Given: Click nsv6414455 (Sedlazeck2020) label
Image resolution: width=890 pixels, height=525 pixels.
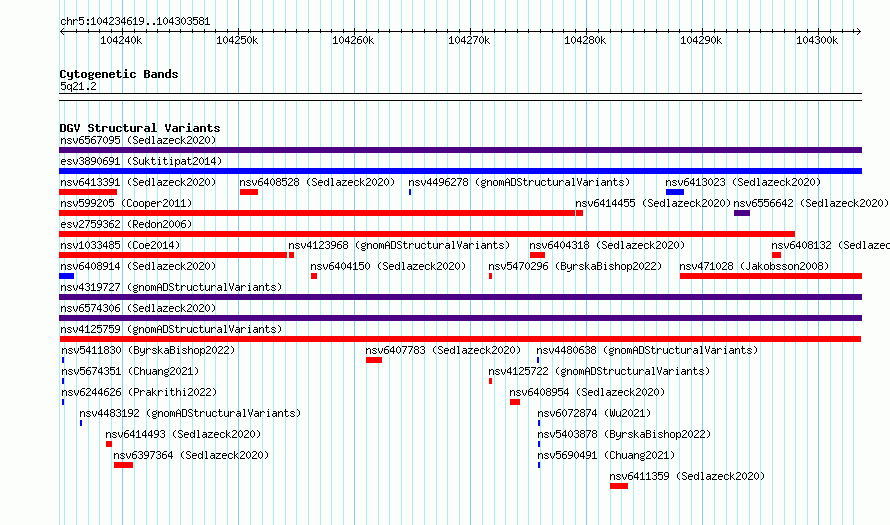Looking at the screenshot, I should [x=653, y=203].
